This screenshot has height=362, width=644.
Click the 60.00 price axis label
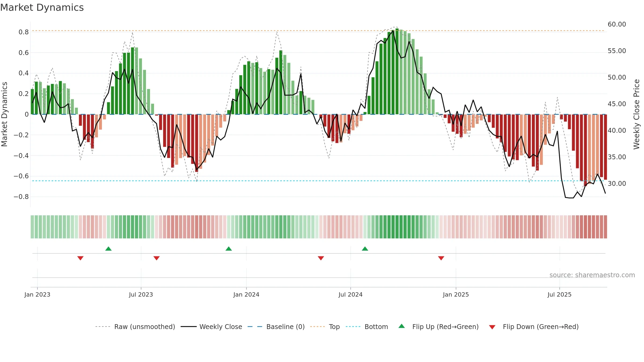point(617,24)
